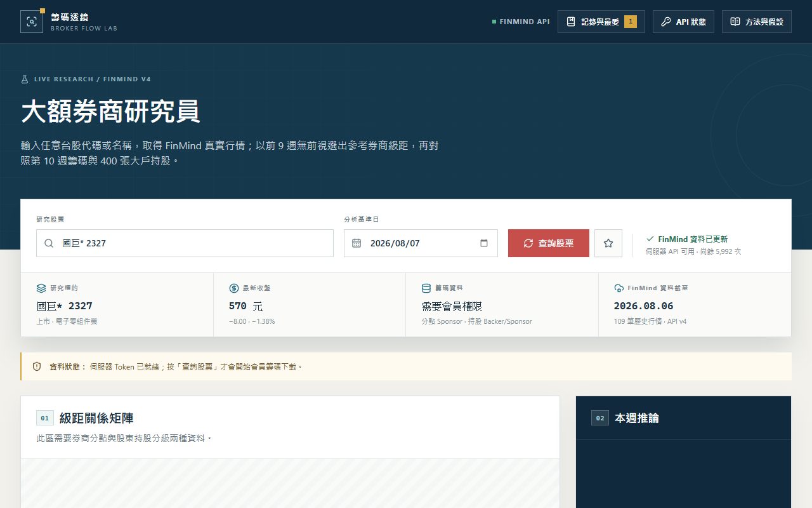Click the green checkmark by FinMind 資料已更新

click(x=650, y=239)
